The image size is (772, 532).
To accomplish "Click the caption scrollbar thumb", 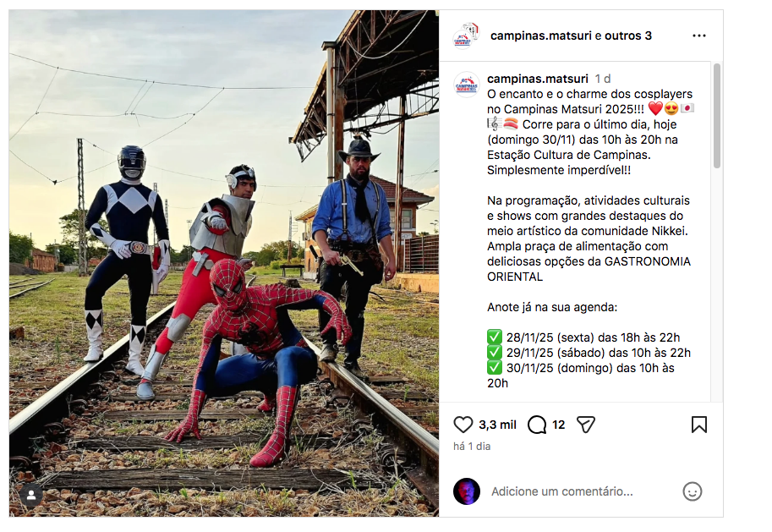I will (x=717, y=116).
